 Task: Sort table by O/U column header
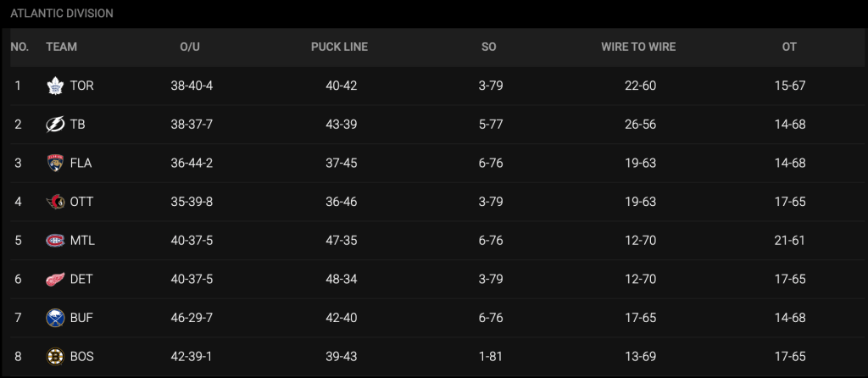pos(190,47)
